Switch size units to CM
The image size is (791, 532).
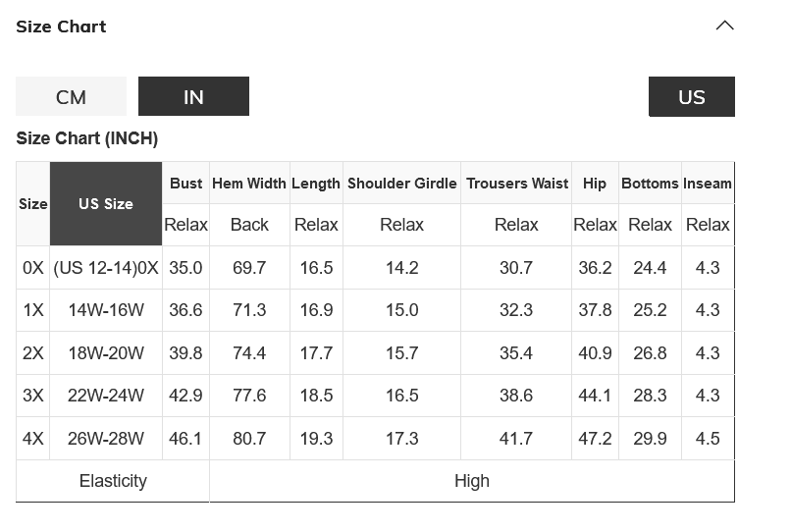coord(71,96)
